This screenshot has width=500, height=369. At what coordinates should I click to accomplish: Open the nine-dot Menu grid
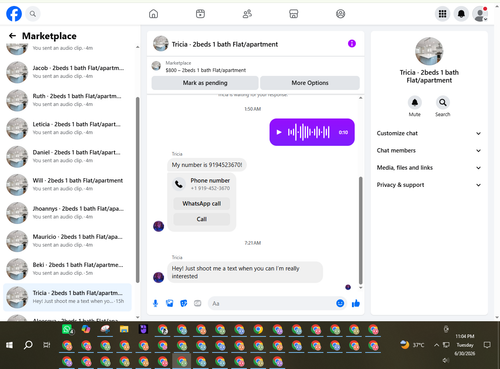(442, 14)
